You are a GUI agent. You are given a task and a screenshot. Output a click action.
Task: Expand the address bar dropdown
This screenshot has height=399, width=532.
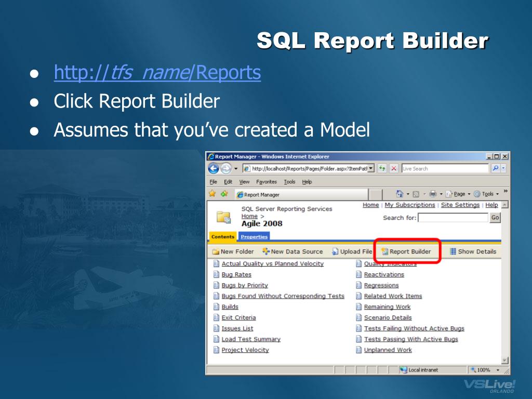pos(371,168)
